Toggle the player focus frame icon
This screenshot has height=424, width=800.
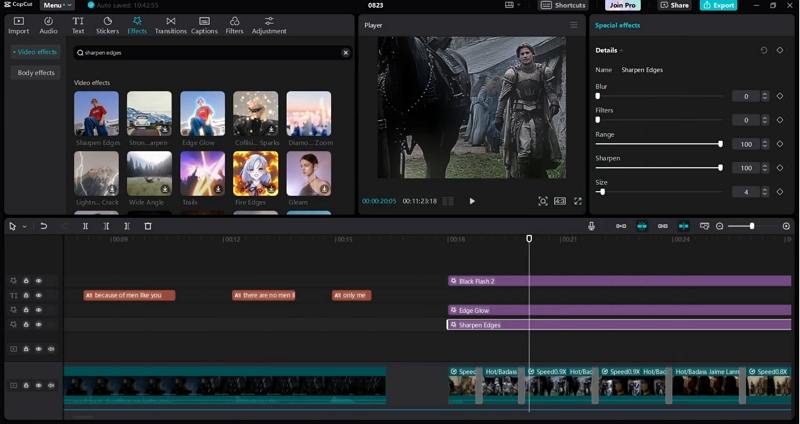tap(543, 202)
